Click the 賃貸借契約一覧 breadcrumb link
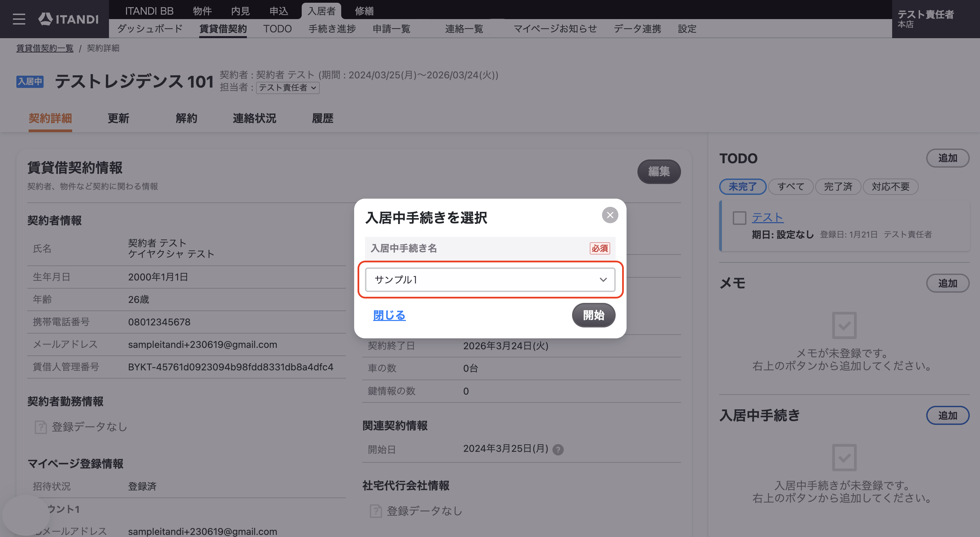The height and width of the screenshot is (537, 980). [45, 48]
